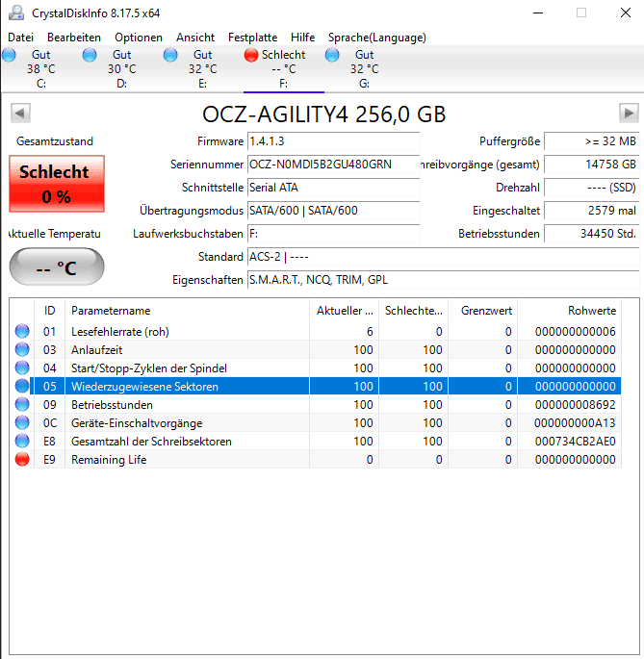Click the ID column header
This screenshot has width=644, height=659.
50,311
